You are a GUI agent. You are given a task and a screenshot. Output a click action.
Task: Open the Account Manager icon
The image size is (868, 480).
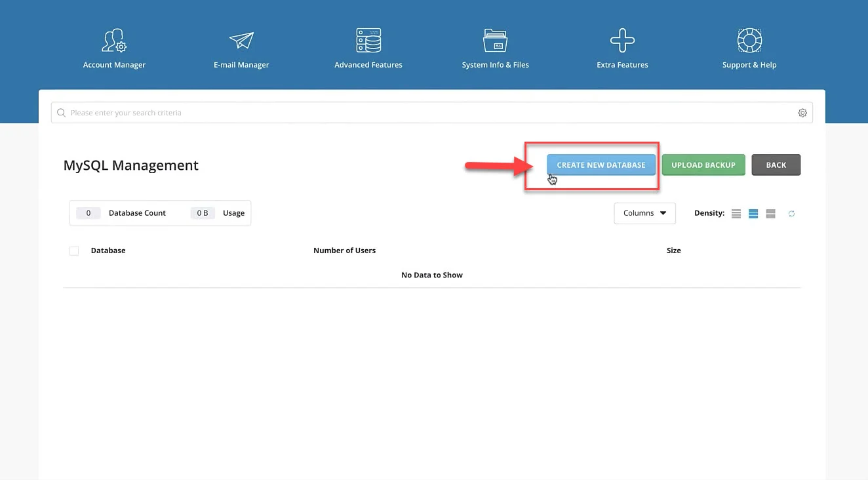(x=114, y=41)
